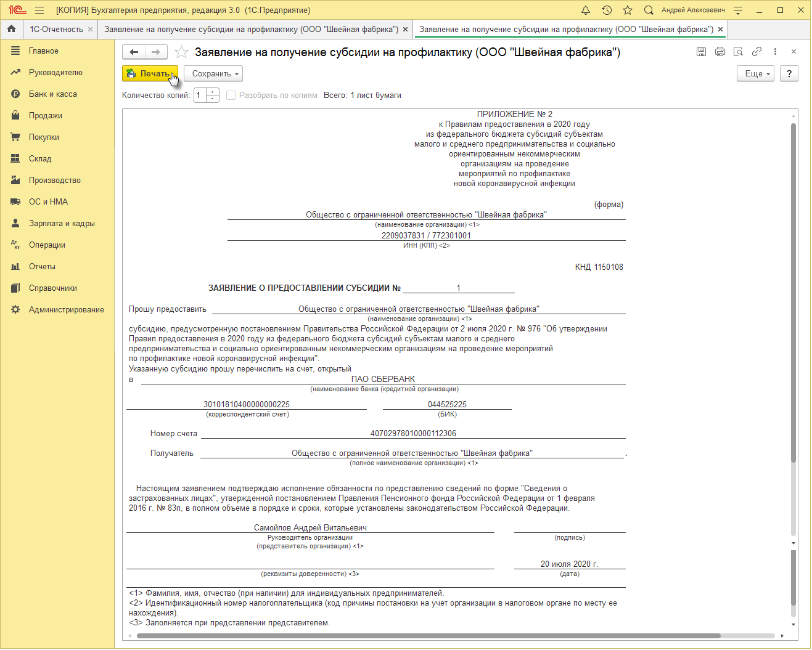The image size is (812, 650).
Task: Click the vertical scrollbar of document preview
Action: [x=794, y=293]
